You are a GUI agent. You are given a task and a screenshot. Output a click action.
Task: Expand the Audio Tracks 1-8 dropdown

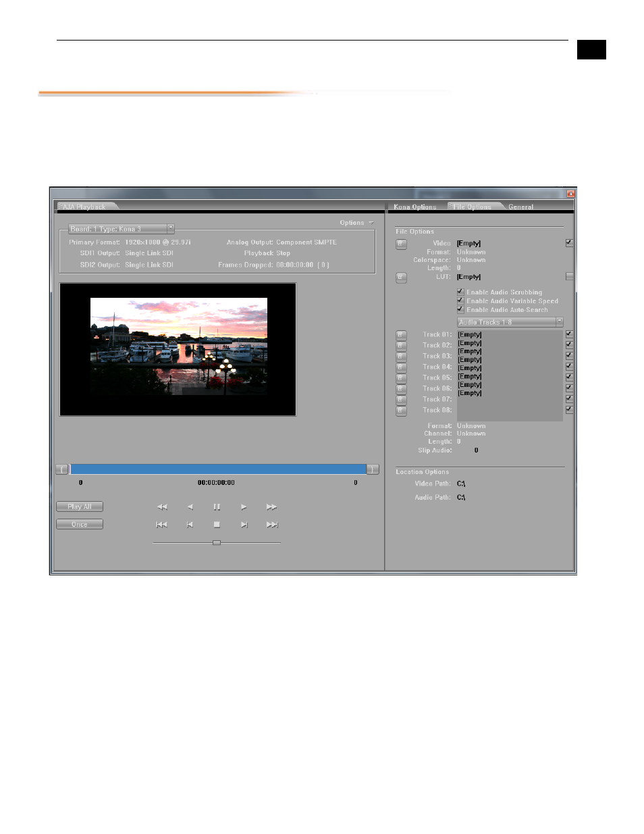[559, 322]
